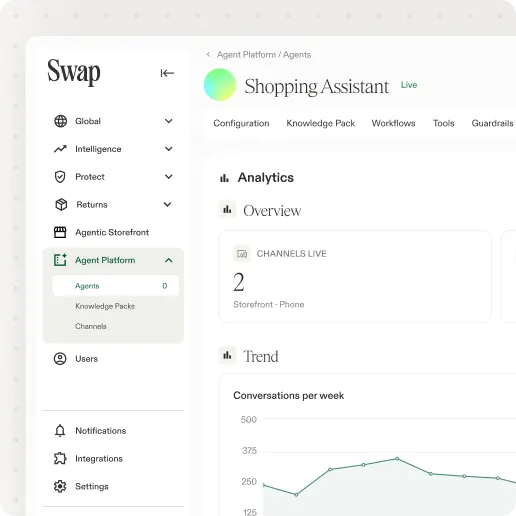Screen dimensions: 516x516
Task: Open the Global sidebar item
Action: click(x=113, y=121)
